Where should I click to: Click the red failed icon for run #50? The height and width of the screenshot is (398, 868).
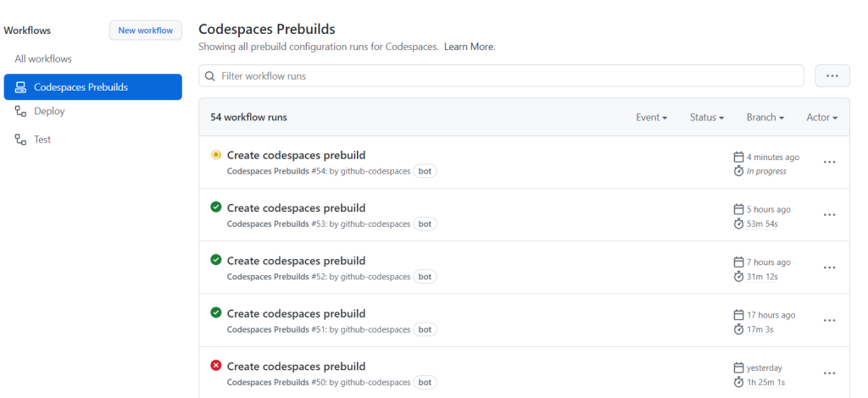coord(216,366)
